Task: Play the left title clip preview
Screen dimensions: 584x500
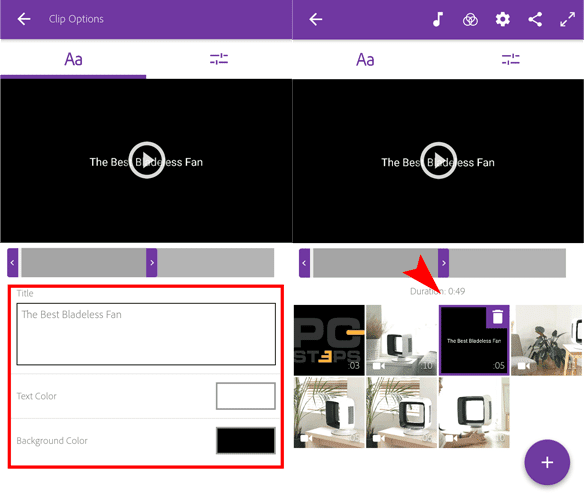Action: 147,160
